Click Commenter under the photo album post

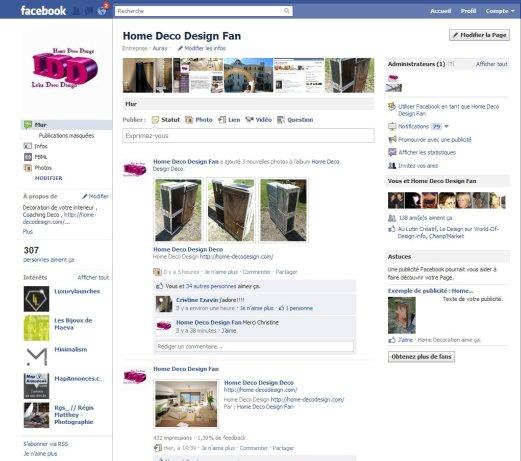[257, 272]
